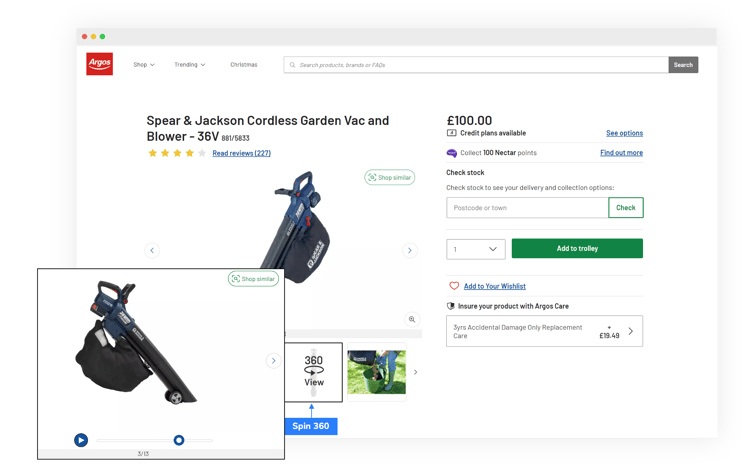Image resolution: width=750 pixels, height=474 pixels.
Task: Click the credit plans card icon
Action: (451, 133)
